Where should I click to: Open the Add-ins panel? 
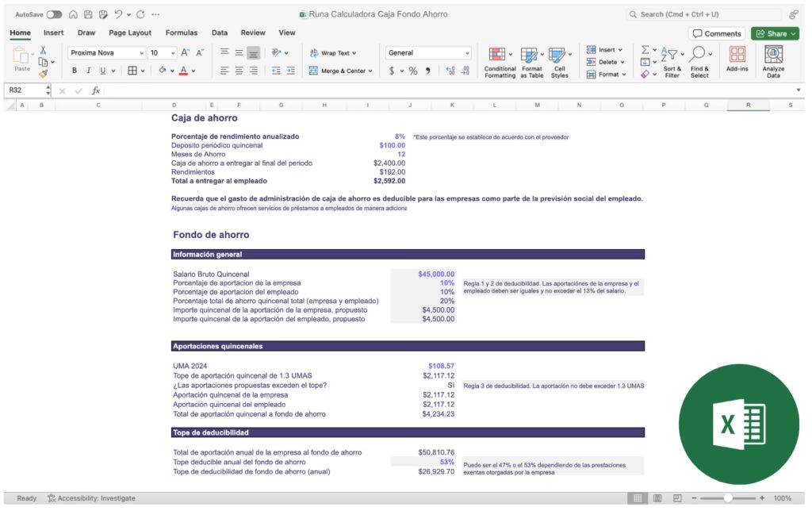(x=737, y=60)
